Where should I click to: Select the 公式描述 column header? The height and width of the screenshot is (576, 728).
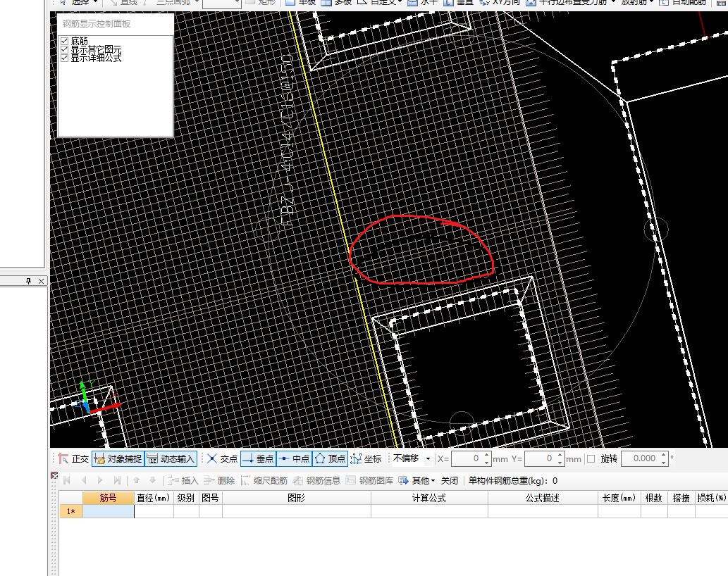tap(542, 498)
